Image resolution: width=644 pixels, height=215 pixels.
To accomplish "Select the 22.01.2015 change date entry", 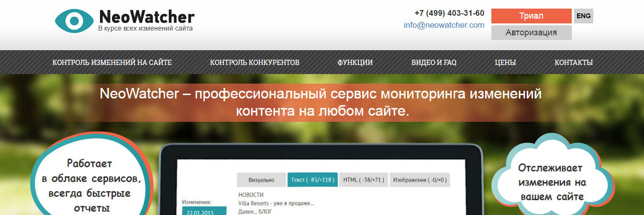I will (x=204, y=212).
